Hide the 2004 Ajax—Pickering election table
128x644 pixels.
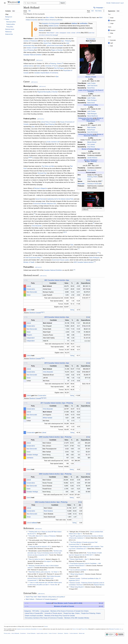tap(80, 502)
